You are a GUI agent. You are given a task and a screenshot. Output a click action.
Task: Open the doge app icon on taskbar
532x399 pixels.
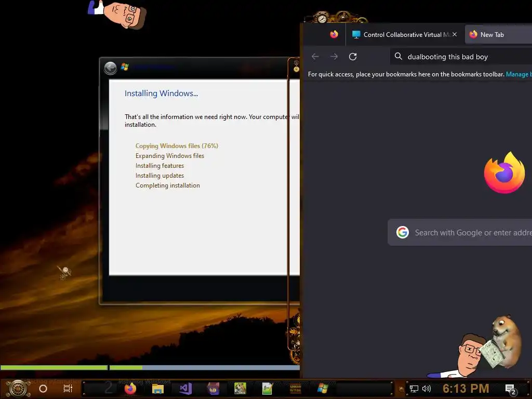(x=240, y=389)
